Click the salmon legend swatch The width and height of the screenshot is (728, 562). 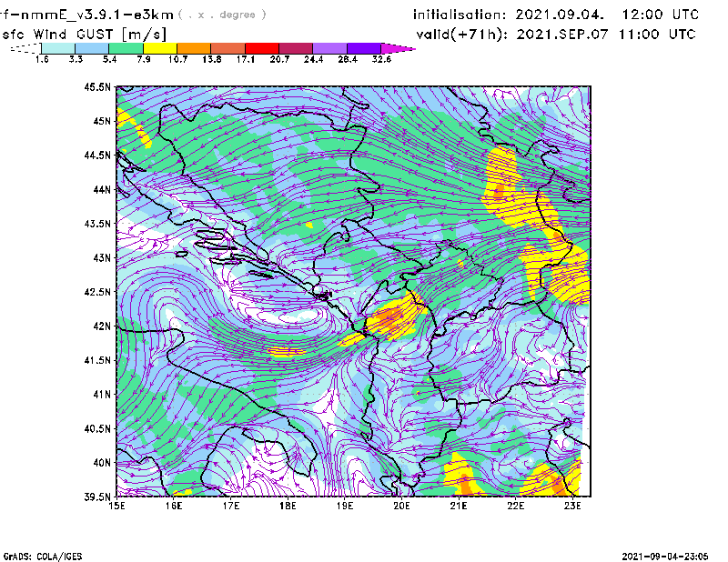[x=228, y=48]
